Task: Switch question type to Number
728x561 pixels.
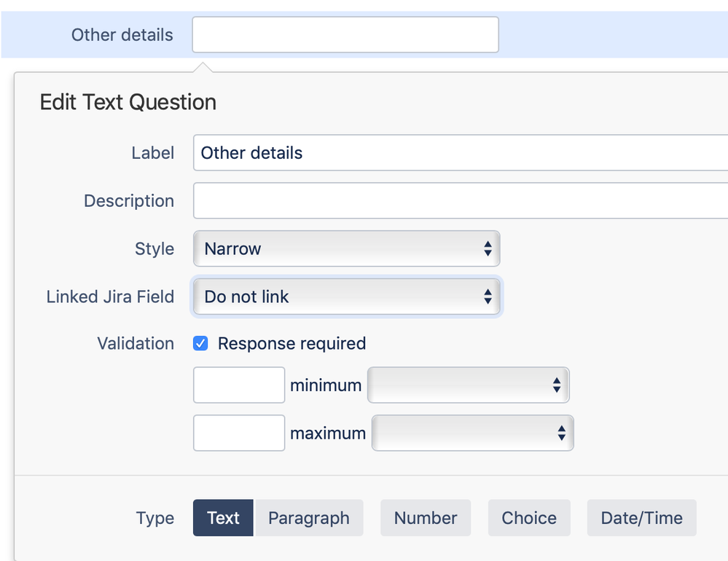Action: (426, 518)
